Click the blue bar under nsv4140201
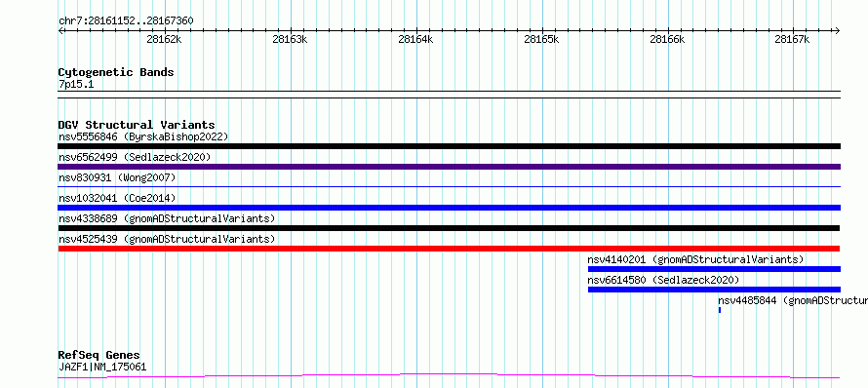The width and height of the screenshot is (868, 388). [x=714, y=269]
